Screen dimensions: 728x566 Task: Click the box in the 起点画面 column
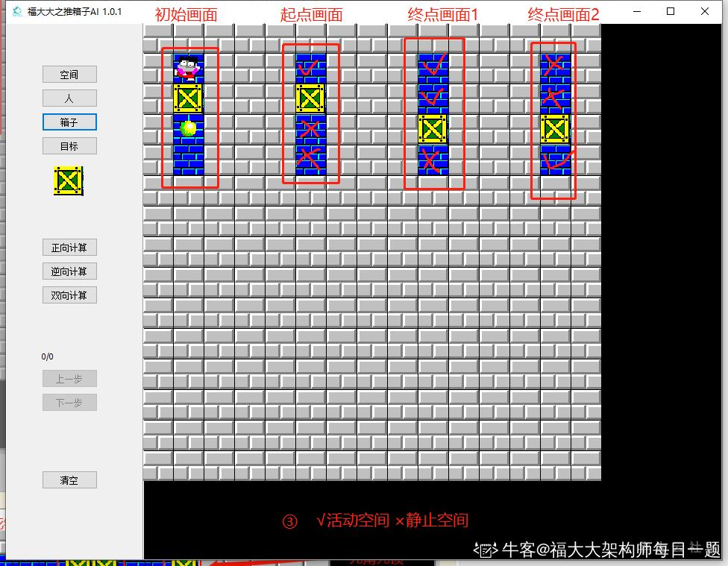click(x=310, y=98)
